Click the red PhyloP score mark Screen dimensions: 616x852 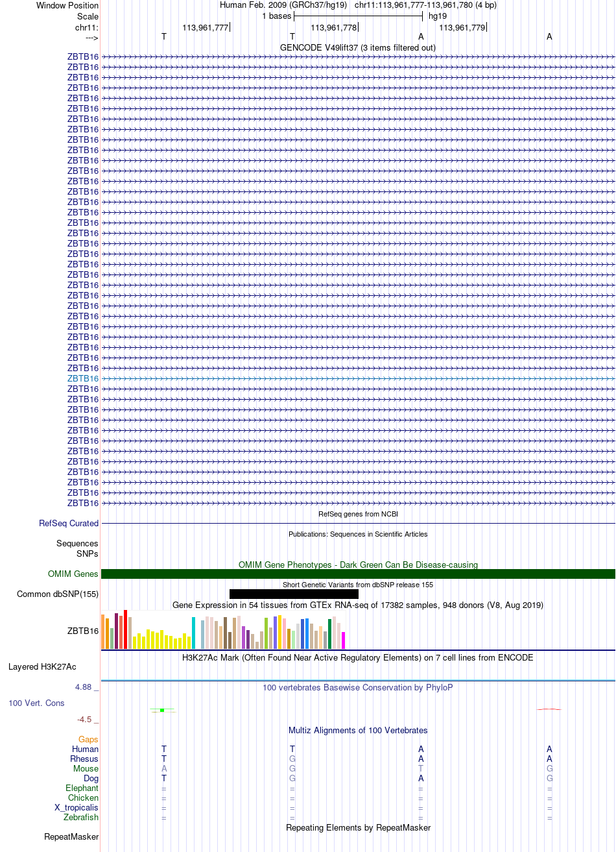tap(549, 709)
